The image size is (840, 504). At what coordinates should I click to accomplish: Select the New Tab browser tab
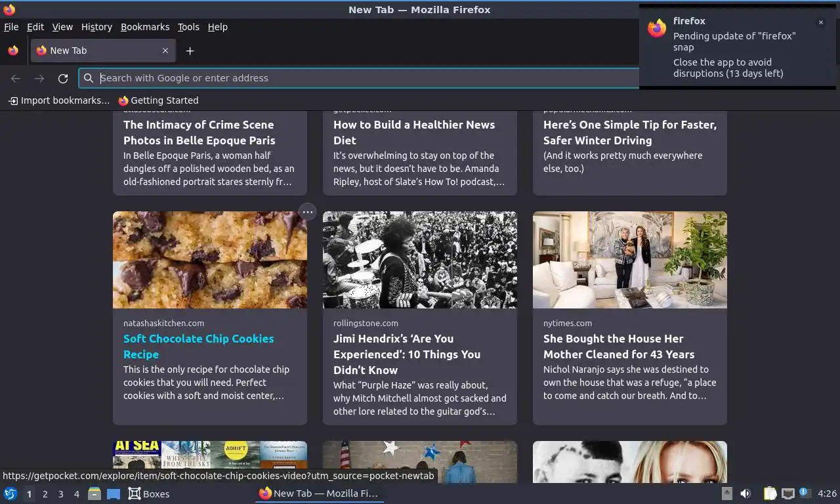(103, 51)
